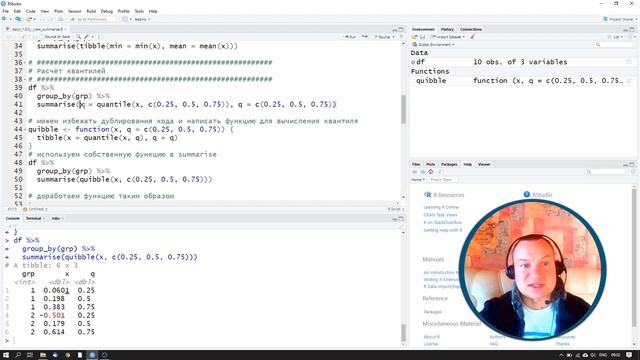Collapse the section fold on line 36

(25, 62)
